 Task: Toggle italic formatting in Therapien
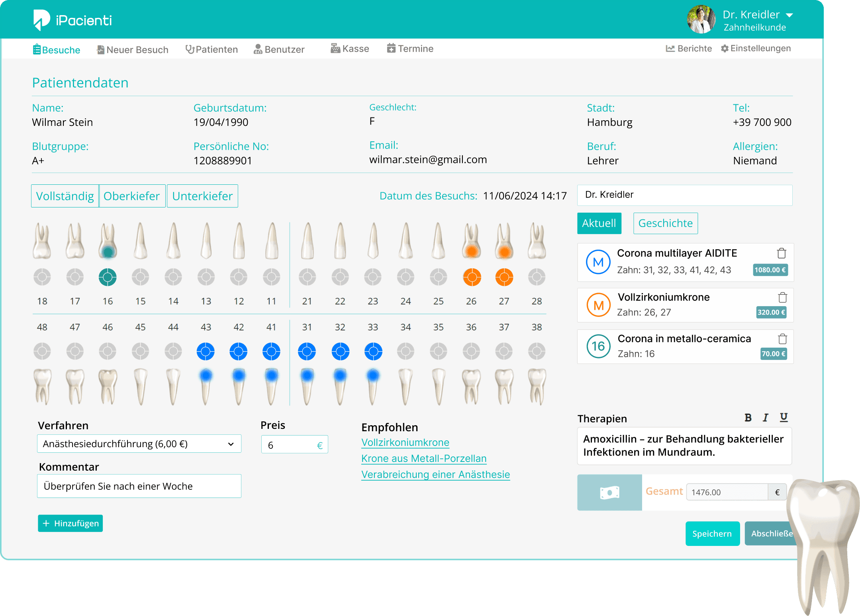765,417
